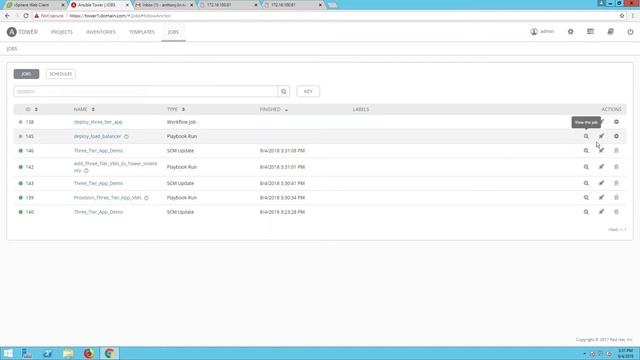Relaunch job 145 with rocket icon

601,136
